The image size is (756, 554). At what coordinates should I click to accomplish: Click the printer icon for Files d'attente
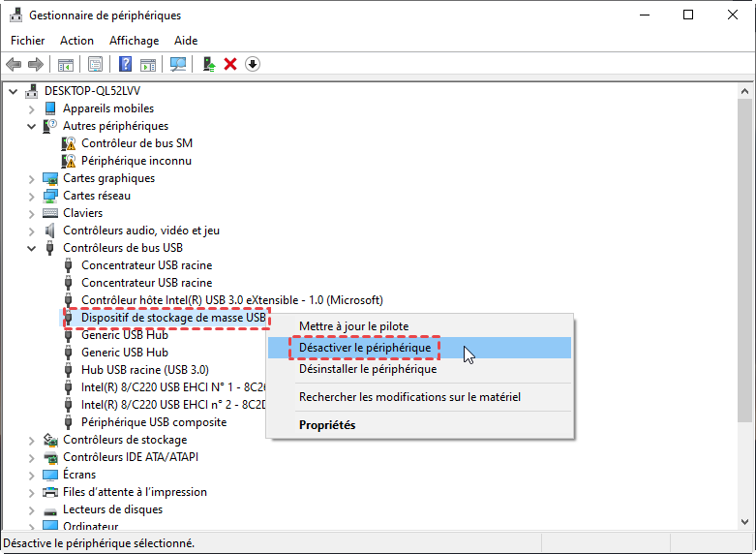click(x=50, y=492)
